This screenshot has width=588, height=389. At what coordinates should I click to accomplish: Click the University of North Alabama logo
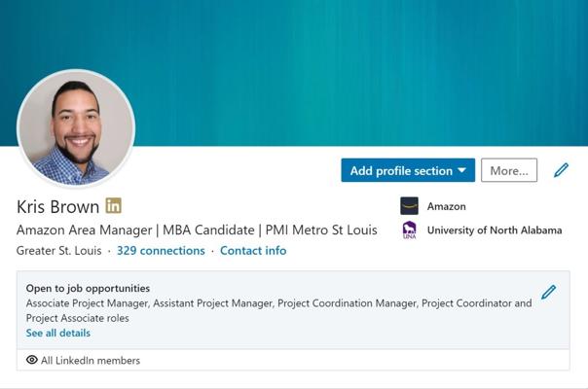click(410, 230)
